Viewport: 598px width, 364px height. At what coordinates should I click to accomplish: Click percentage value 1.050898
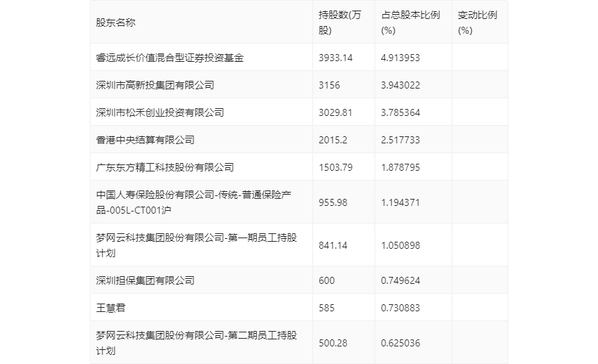point(400,245)
